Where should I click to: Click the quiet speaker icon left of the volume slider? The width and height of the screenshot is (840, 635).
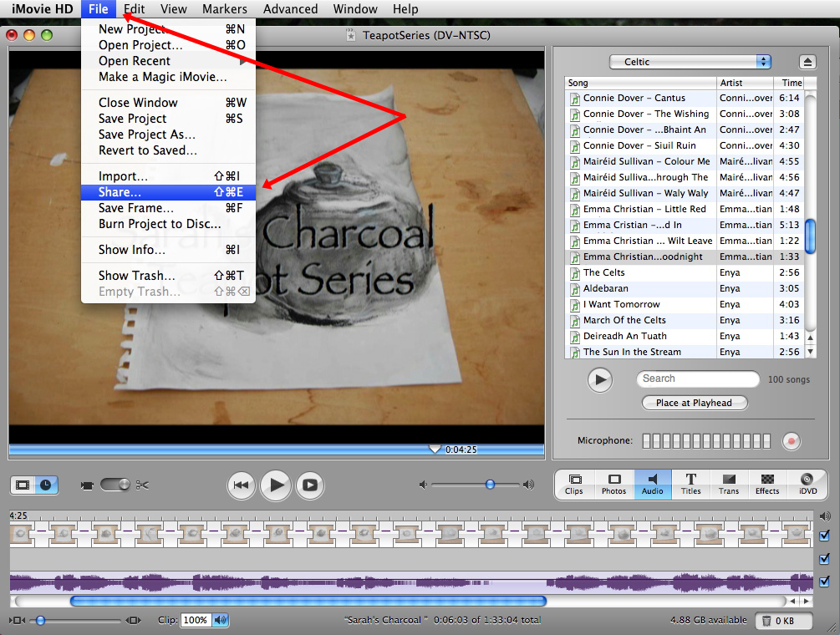(423, 485)
